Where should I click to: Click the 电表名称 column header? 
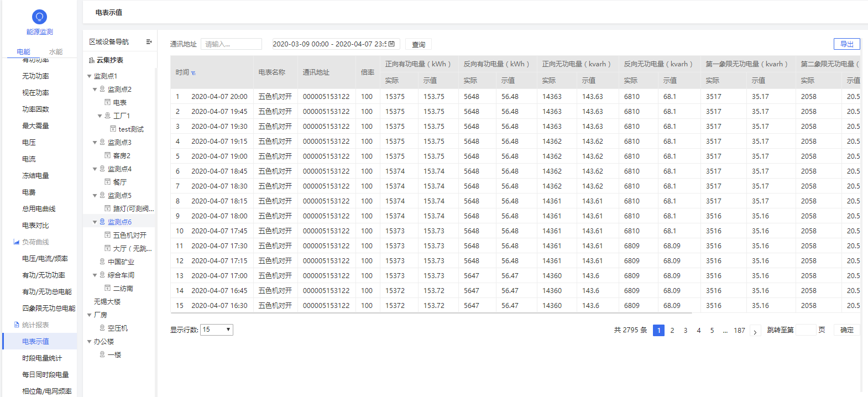272,72
